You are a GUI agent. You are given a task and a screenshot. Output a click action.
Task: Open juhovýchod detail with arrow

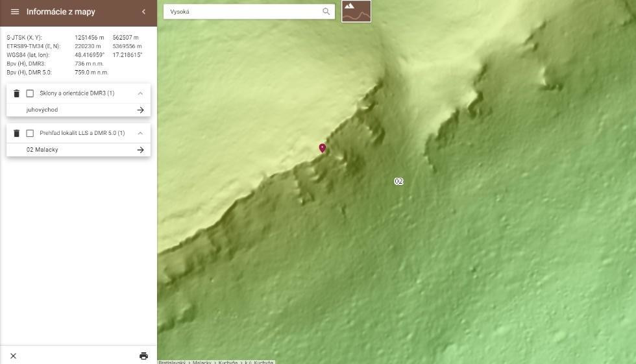(140, 110)
